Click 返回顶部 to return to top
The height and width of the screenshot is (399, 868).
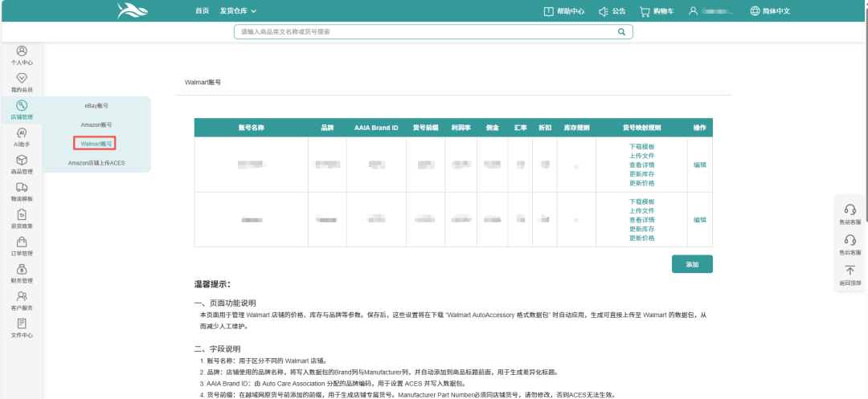pyautogui.click(x=850, y=272)
